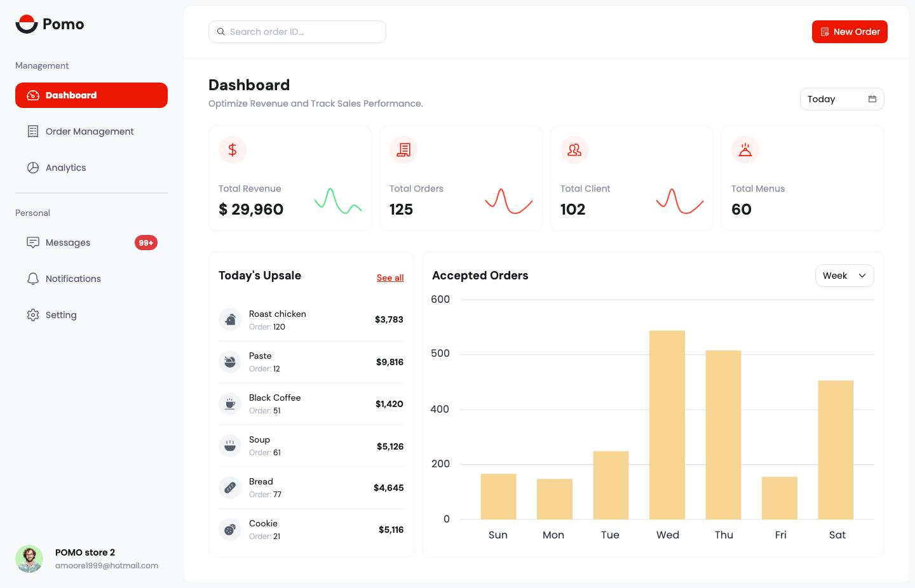The image size is (915, 588).
Task: Click the 102 total client value
Action: point(573,210)
